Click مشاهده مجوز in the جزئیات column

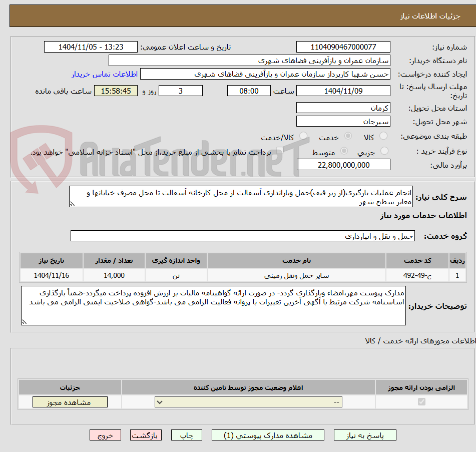coord(70,402)
